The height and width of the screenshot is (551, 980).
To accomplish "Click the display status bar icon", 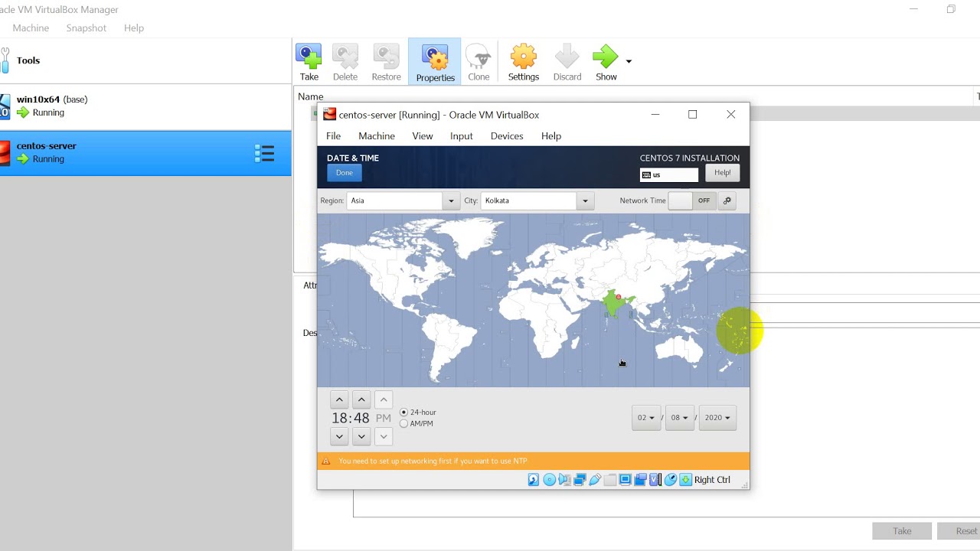I will (x=626, y=480).
